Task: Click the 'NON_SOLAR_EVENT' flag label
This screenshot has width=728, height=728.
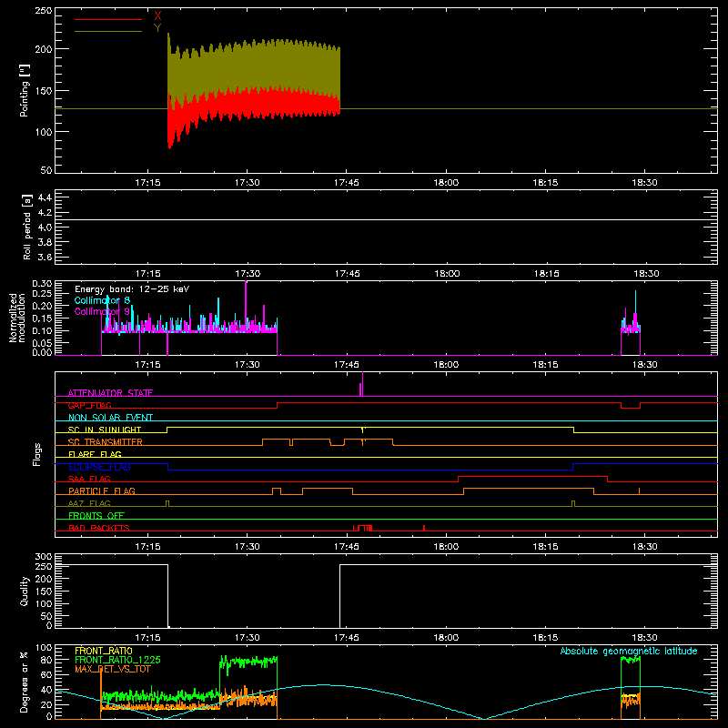Action: click(x=110, y=418)
